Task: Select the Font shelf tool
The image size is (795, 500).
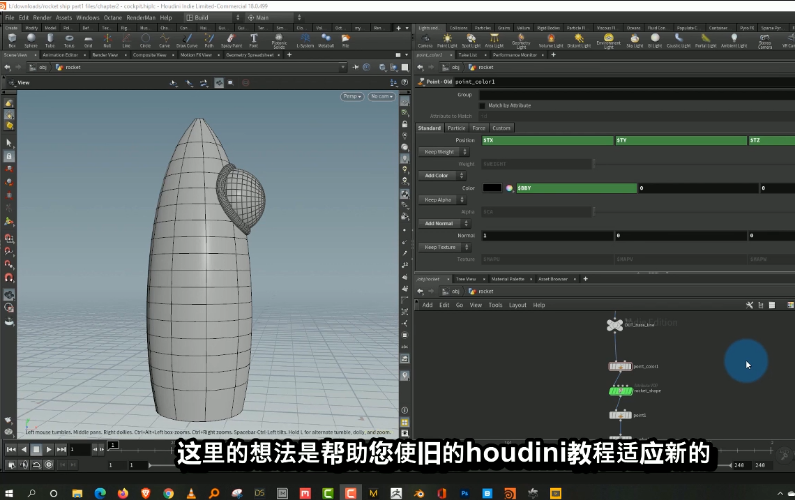Action: [x=254, y=41]
